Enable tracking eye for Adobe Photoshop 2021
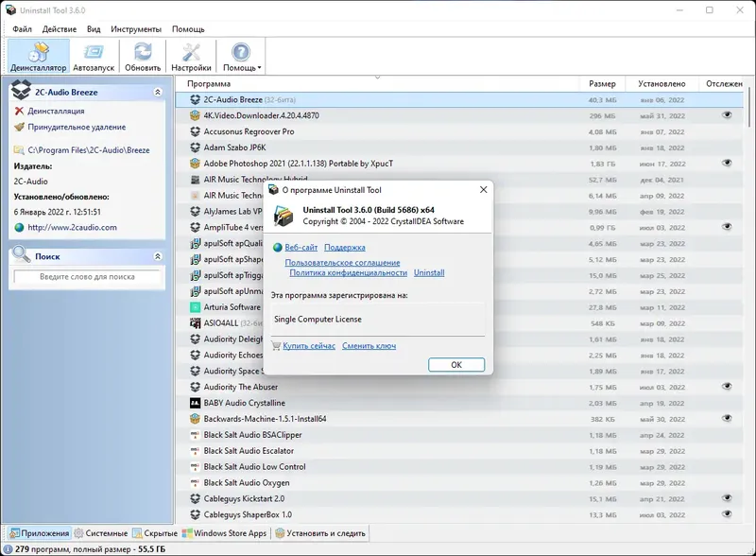The width and height of the screenshot is (756, 556). pyautogui.click(x=726, y=162)
